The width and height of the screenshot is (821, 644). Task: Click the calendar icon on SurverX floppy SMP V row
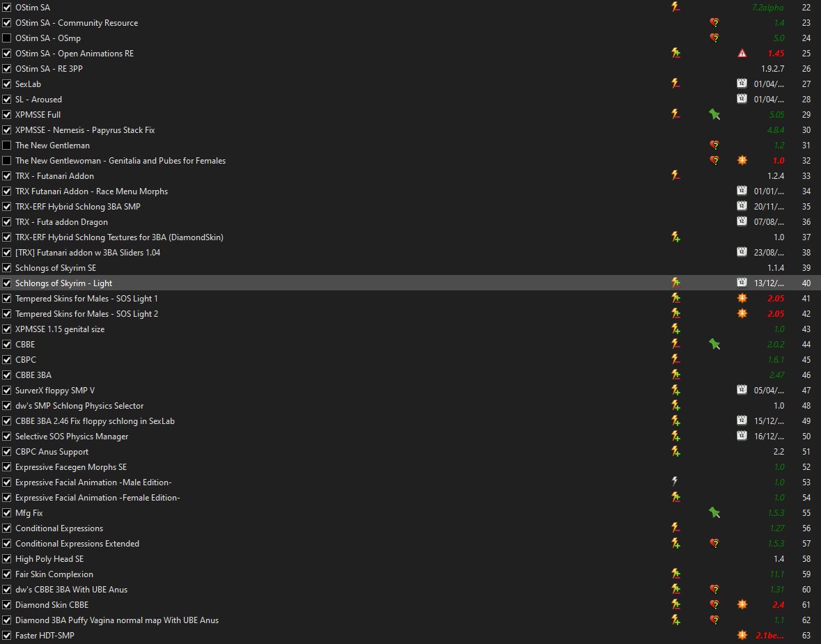(742, 390)
